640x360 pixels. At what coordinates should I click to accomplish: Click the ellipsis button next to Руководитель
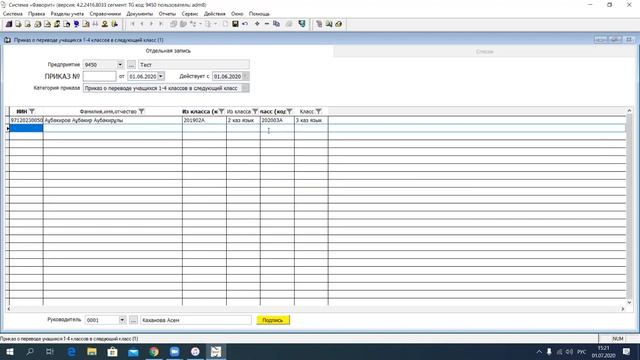click(x=133, y=320)
